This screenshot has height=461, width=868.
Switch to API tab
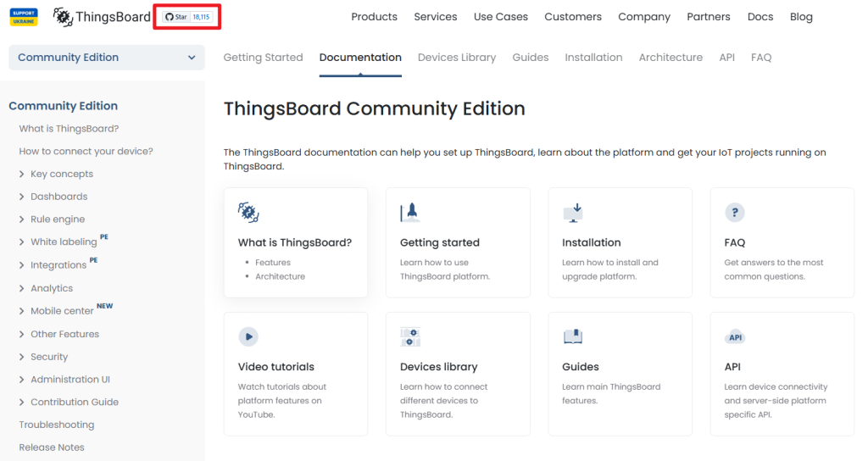(x=726, y=58)
